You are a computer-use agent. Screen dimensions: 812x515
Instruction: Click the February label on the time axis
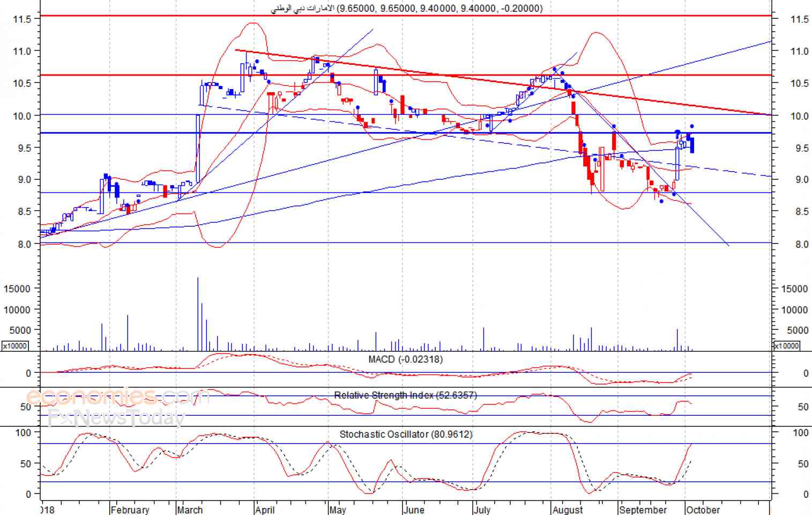(x=130, y=510)
